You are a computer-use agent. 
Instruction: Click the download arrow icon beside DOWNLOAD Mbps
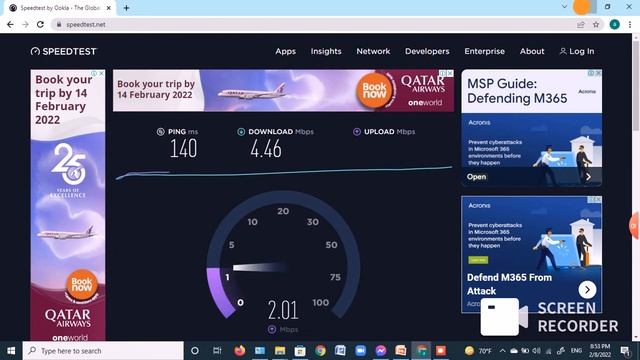[x=241, y=131]
